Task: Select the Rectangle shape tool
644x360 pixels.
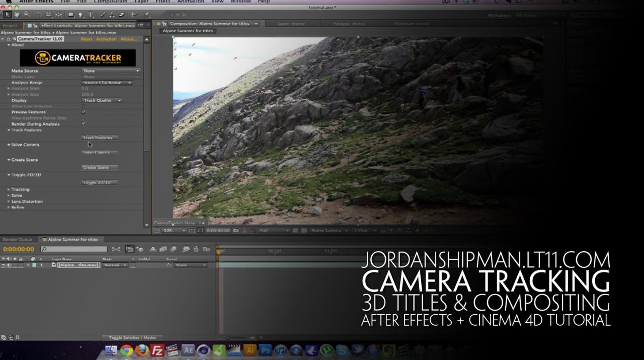Action: pos(71,15)
